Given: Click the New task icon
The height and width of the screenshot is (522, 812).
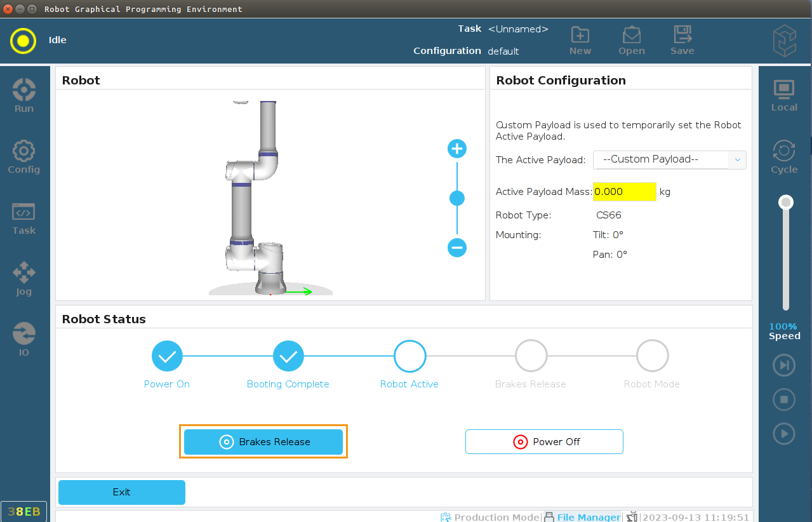Looking at the screenshot, I should [580, 41].
